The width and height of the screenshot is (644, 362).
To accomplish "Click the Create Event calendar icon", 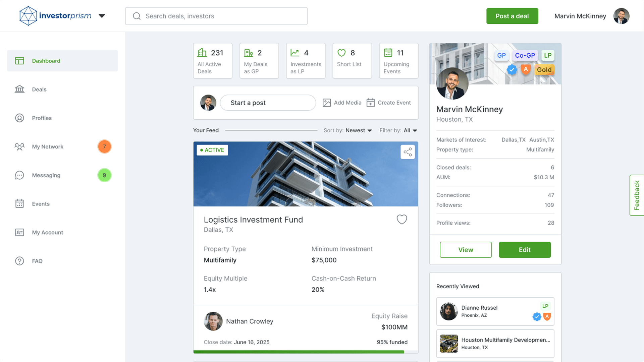I will (x=370, y=103).
